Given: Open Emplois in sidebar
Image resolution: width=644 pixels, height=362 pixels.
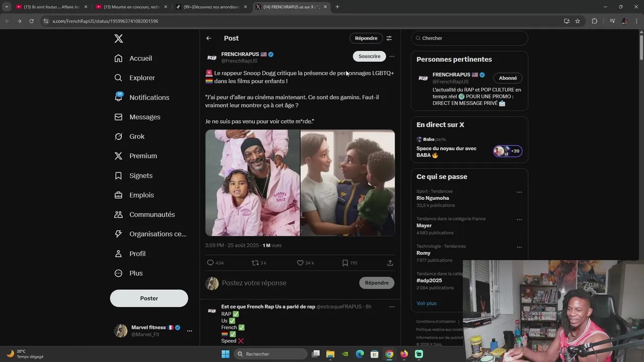Looking at the screenshot, I should pos(134,195).
